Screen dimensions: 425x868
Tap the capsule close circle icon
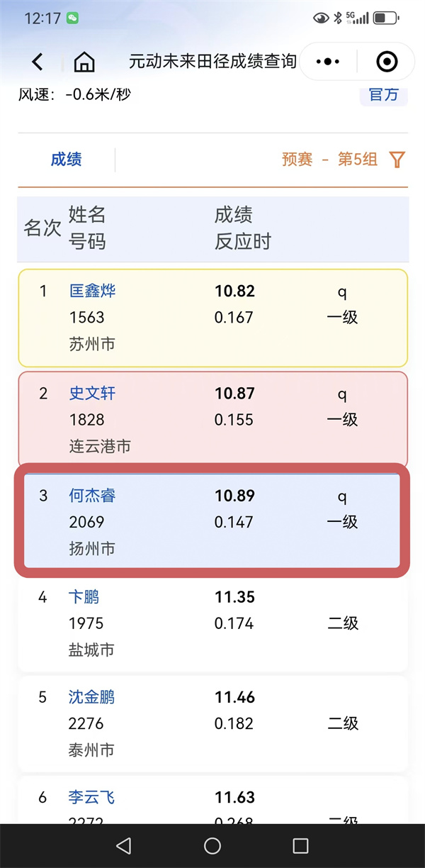387,62
